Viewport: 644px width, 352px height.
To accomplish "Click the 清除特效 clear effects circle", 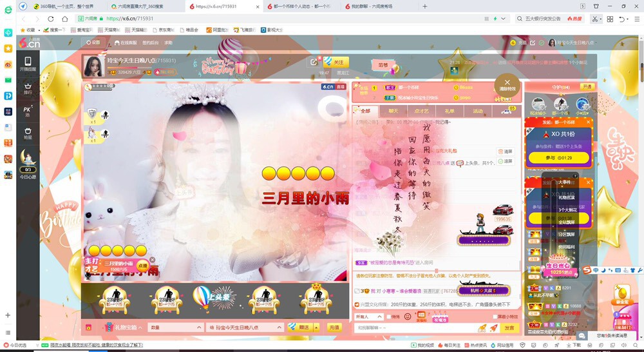I will pos(507,85).
